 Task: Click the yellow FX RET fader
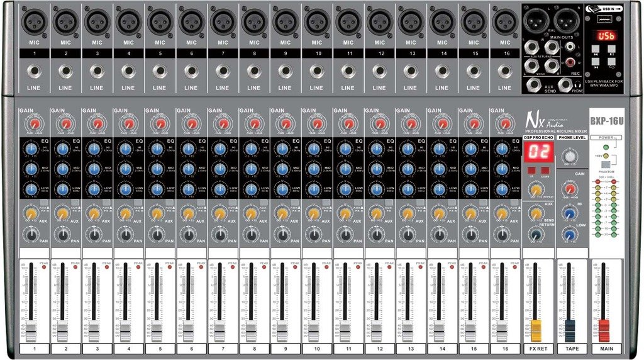pyautogui.click(x=536, y=330)
